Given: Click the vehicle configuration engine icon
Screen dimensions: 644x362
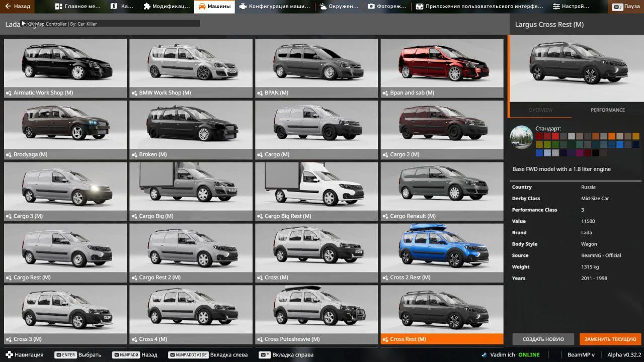Looking at the screenshot, I should tap(243, 7).
